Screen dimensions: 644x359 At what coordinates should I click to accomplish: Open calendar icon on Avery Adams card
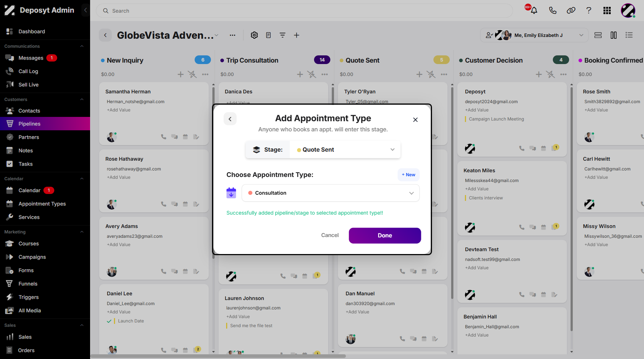tap(185, 271)
